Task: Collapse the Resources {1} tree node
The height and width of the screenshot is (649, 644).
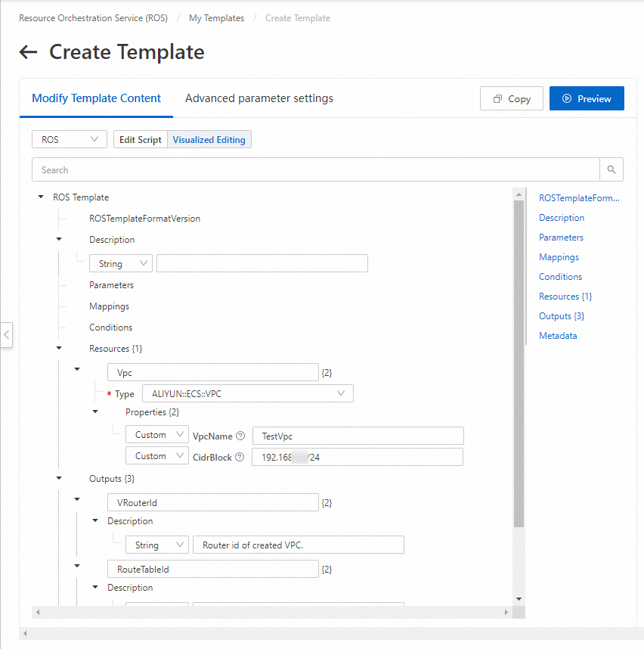Action: coord(59,349)
